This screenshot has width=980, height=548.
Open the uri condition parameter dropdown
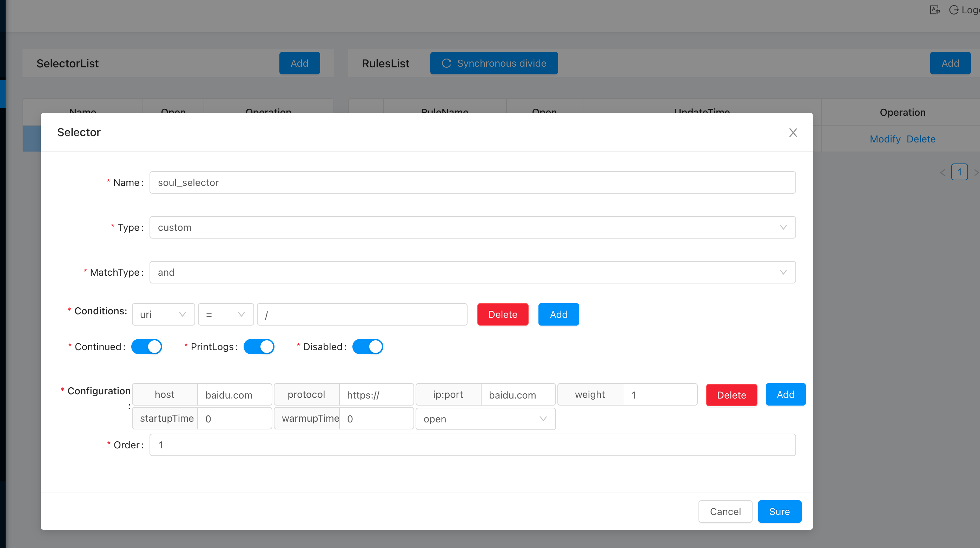tap(163, 314)
